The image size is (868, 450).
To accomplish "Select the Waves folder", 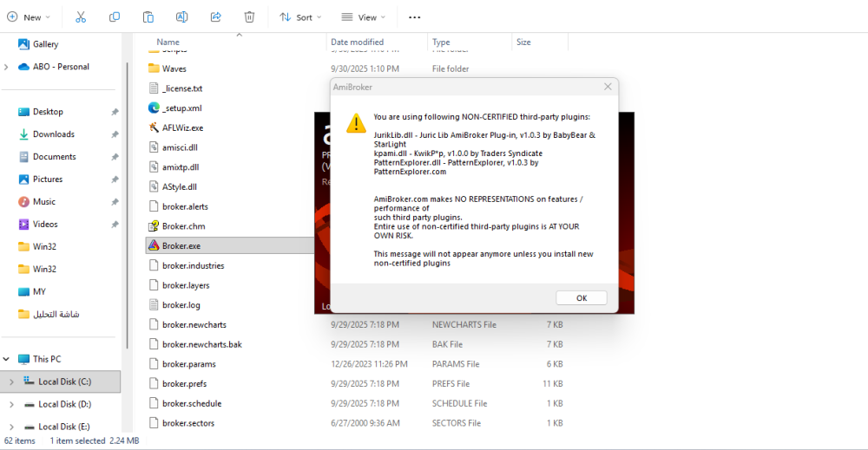I will pos(174,68).
